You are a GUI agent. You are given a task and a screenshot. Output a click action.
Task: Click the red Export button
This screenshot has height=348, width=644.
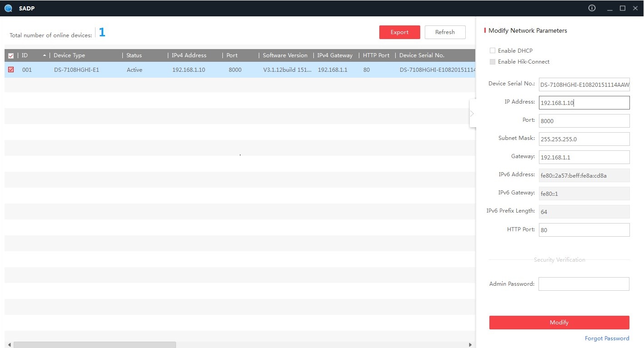coord(400,32)
